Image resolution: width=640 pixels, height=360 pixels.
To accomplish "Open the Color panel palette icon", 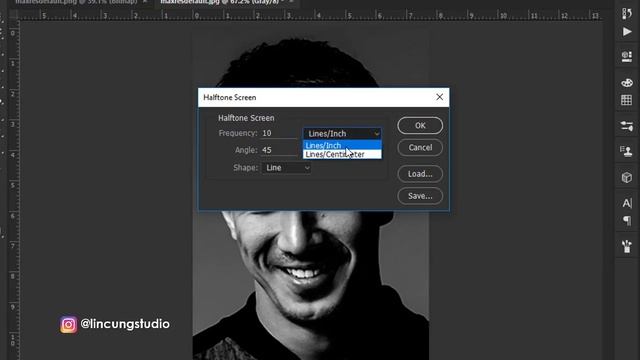I will pyautogui.click(x=627, y=82).
